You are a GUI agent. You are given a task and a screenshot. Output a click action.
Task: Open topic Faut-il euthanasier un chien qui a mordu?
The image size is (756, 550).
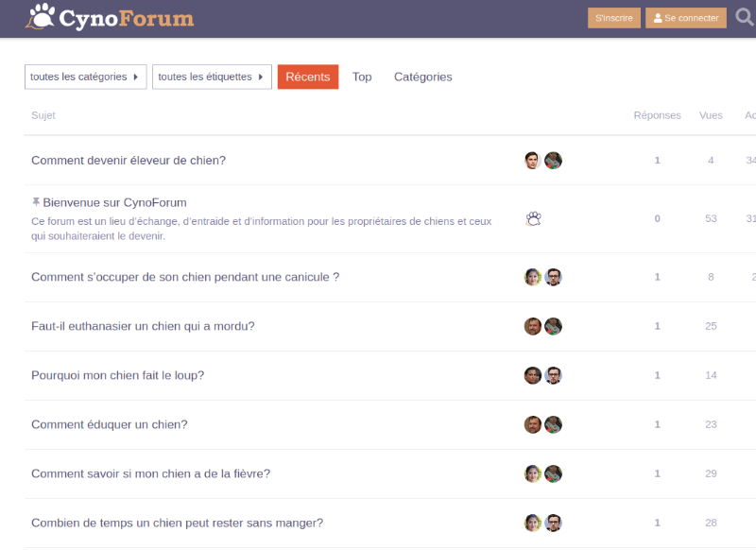(x=143, y=326)
